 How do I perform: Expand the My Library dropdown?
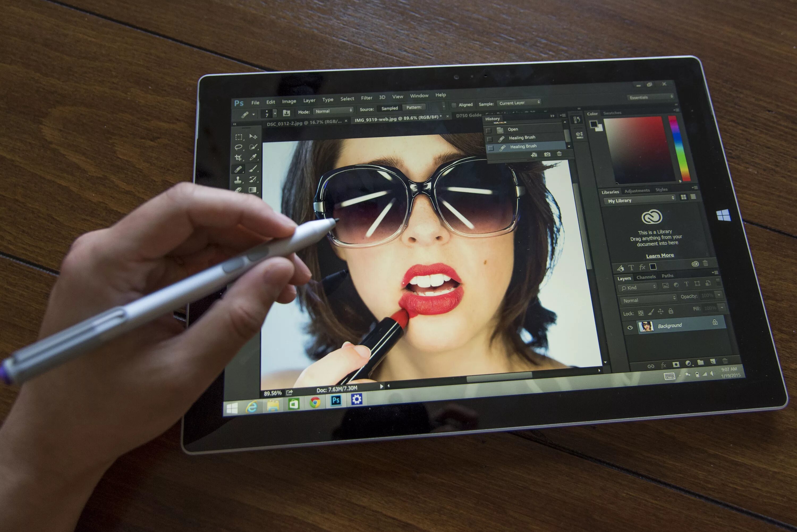click(640, 200)
